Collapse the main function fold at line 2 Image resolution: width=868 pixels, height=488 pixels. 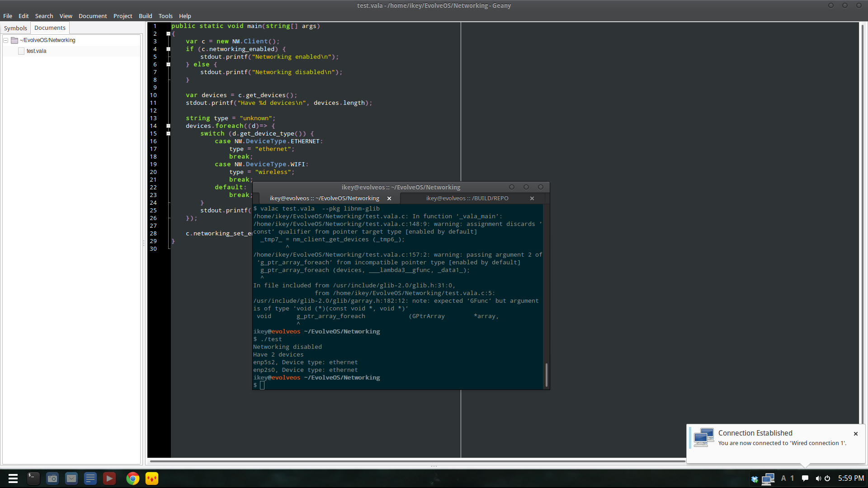click(168, 34)
